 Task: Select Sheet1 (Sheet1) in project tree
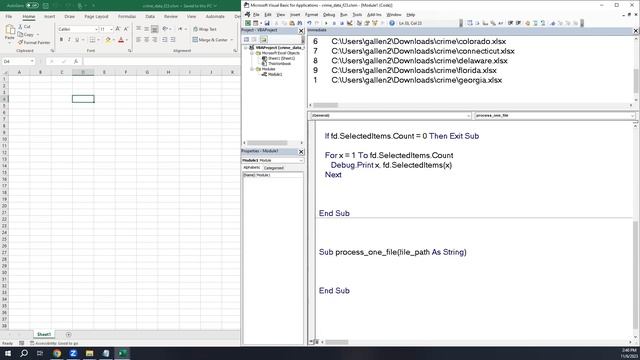tap(281, 58)
